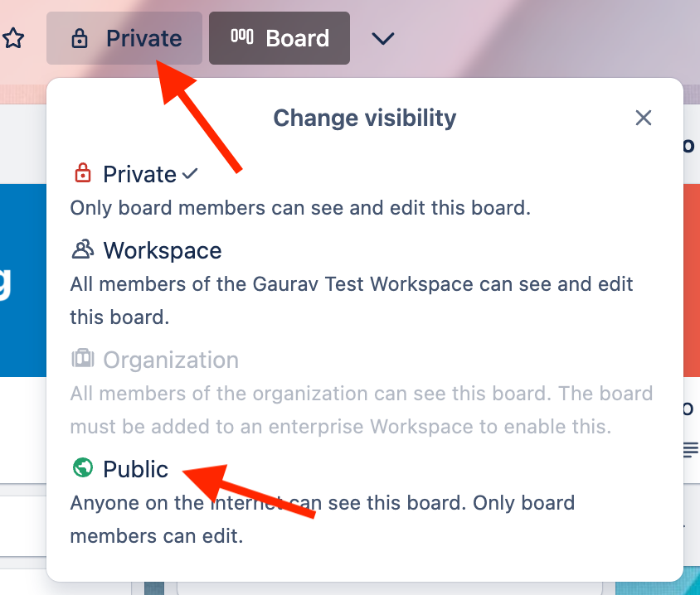Click the Workspace description text about Gaurav Test
Image resolution: width=700 pixels, height=595 pixels.
(x=352, y=301)
